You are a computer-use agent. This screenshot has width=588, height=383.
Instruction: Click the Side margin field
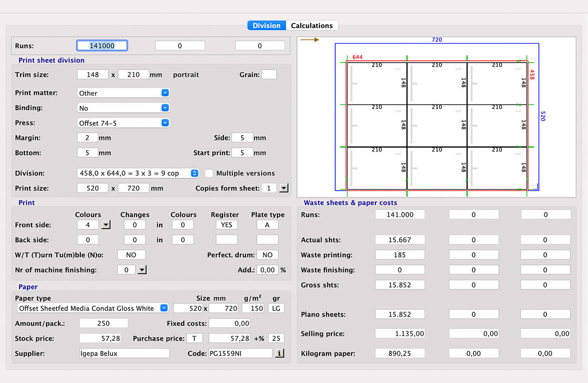coord(243,138)
